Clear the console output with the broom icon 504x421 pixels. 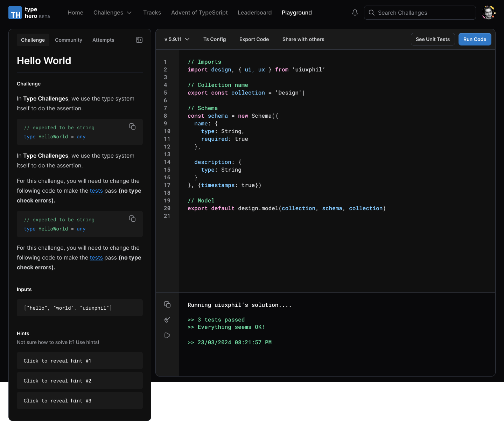pyautogui.click(x=167, y=320)
